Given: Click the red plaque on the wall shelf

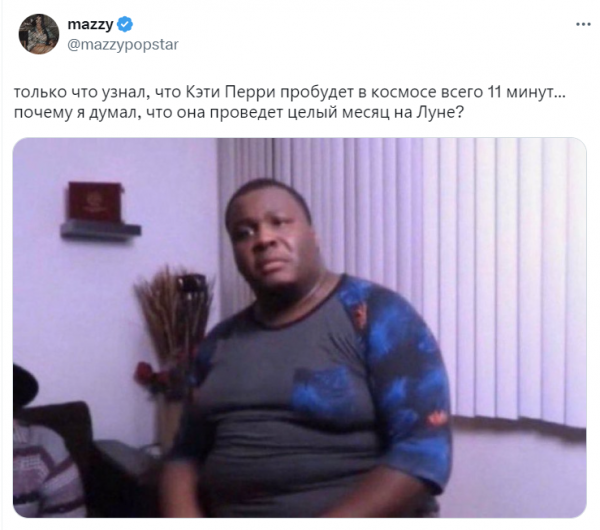Looking at the screenshot, I should coord(95,202).
